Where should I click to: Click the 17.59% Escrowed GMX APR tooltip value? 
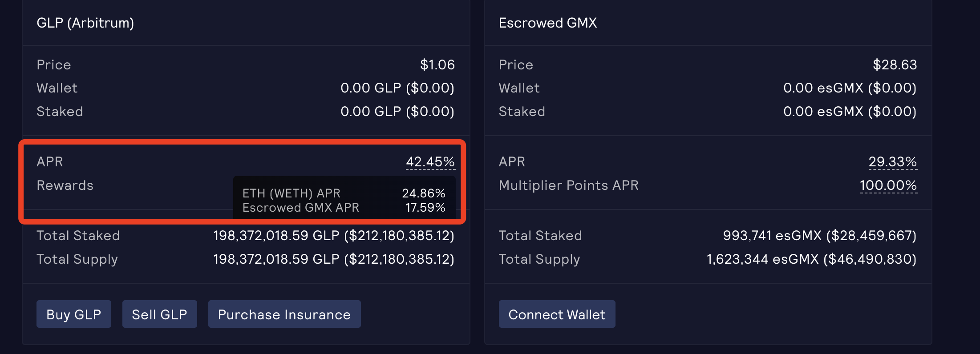[425, 208]
